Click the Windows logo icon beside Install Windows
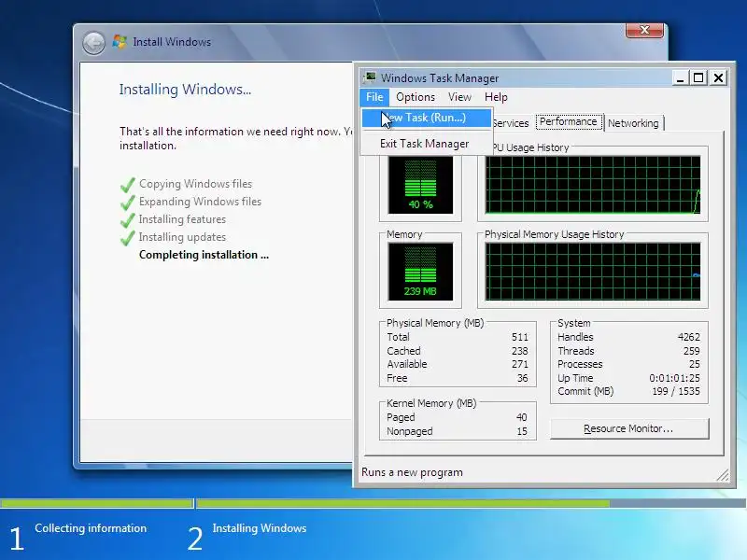This screenshot has height=560, width=747. tap(120, 42)
